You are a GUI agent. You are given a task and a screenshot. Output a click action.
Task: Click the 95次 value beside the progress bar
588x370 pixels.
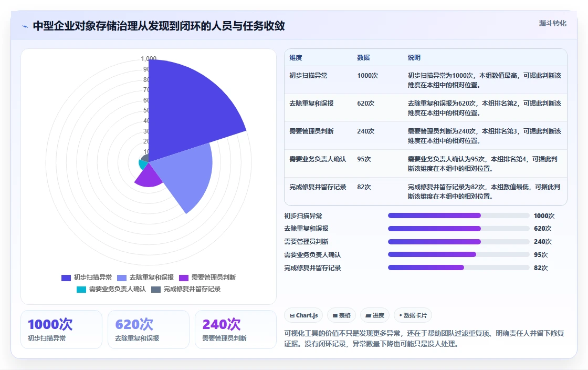coord(541,255)
